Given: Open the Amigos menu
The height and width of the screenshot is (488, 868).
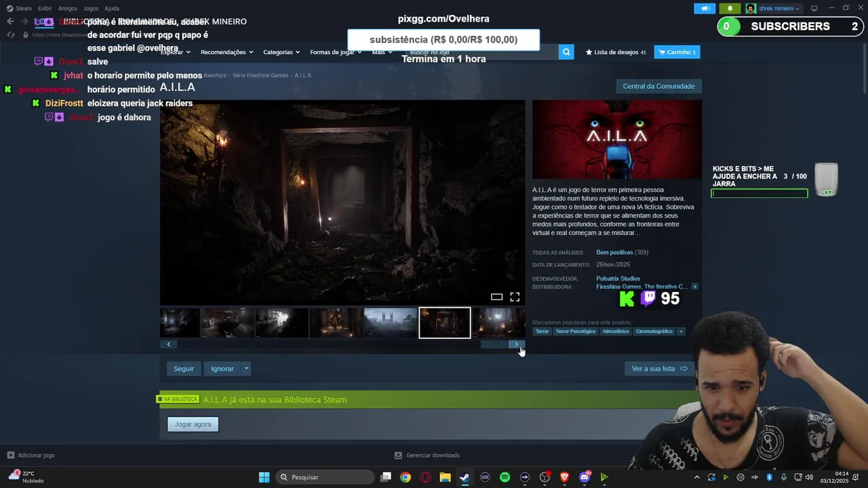Looking at the screenshot, I should [x=68, y=8].
